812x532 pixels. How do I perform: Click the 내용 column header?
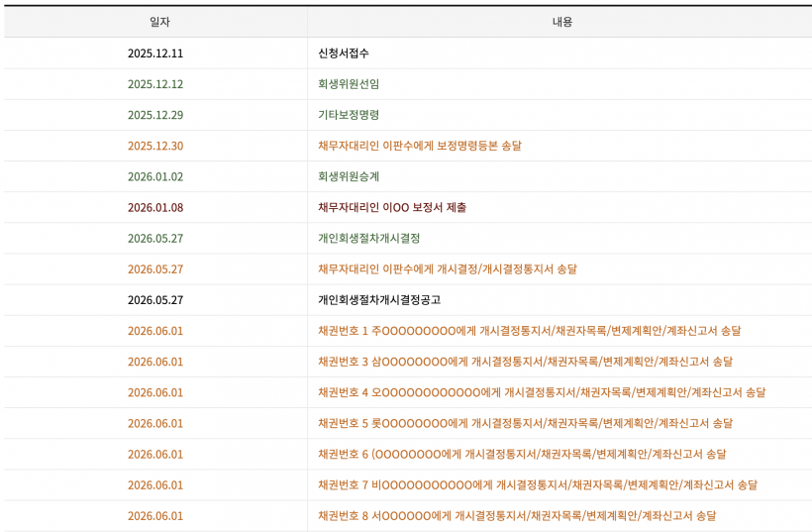(x=561, y=22)
